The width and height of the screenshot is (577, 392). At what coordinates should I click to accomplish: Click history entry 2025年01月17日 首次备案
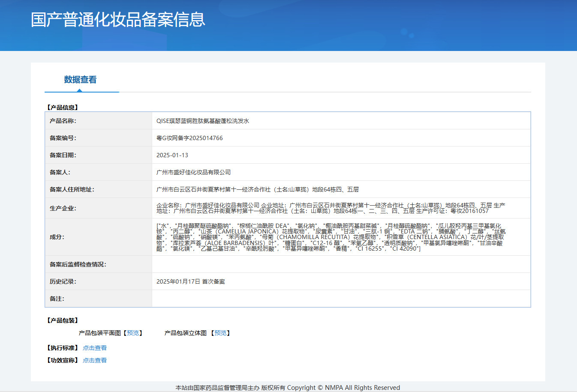click(x=191, y=281)
